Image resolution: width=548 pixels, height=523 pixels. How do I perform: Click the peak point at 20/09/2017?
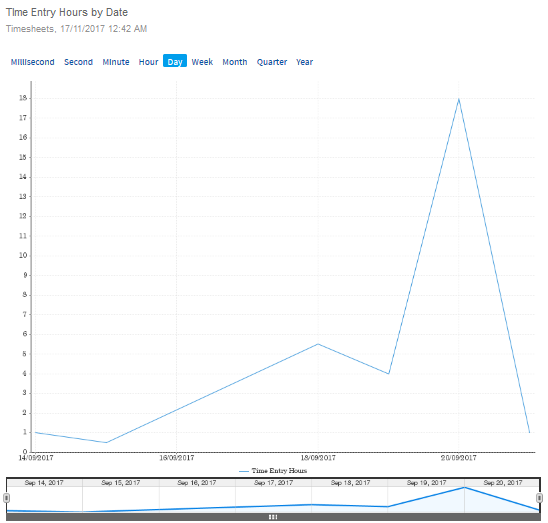459,99
